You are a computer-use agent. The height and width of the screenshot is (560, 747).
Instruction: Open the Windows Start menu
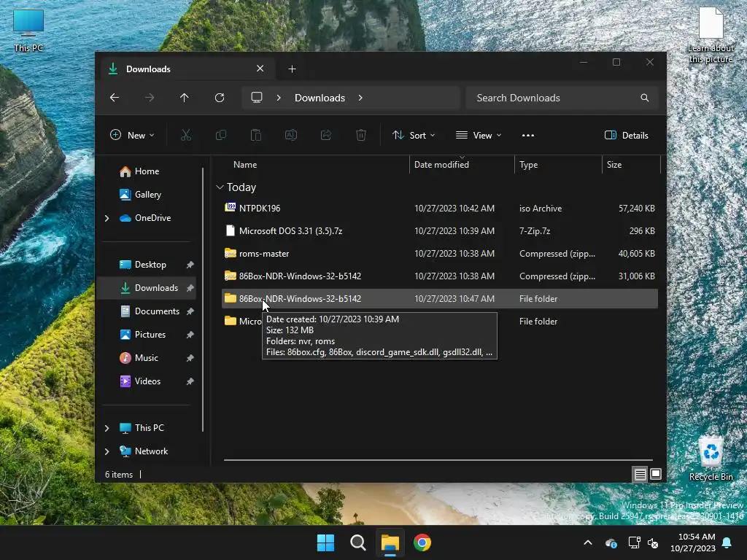tap(326, 542)
